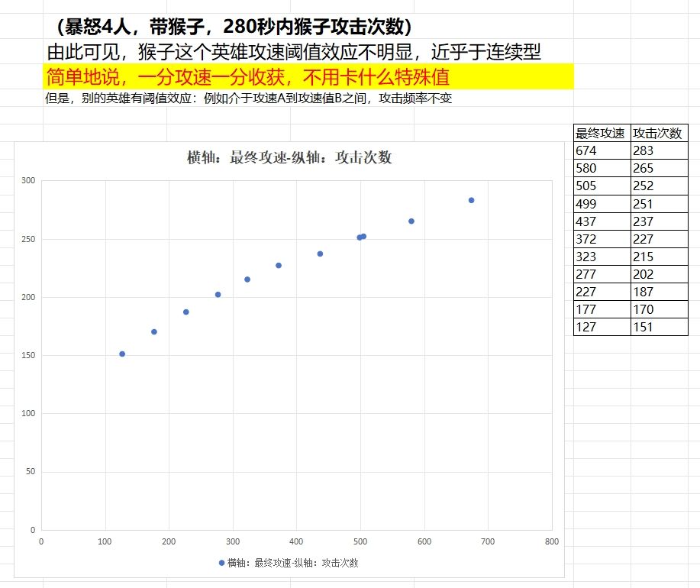Click the data point at 437 speed
The height and width of the screenshot is (588, 700).
pos(320,254)
